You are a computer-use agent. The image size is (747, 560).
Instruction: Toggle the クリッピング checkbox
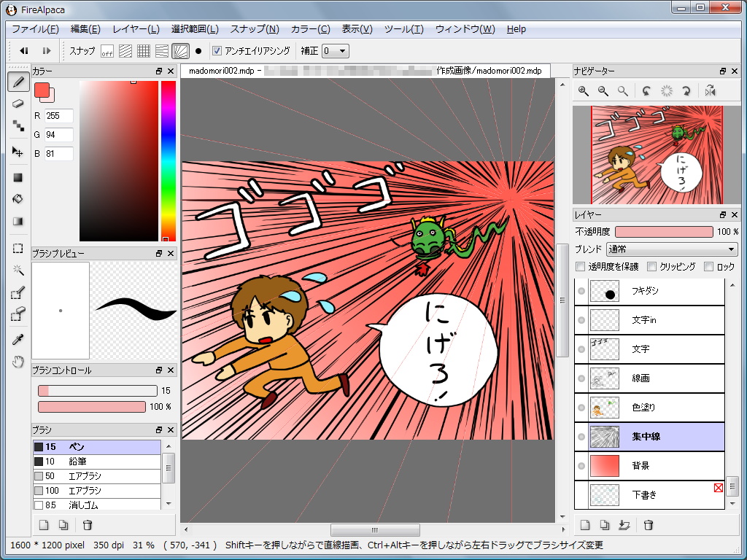point(651,267)
